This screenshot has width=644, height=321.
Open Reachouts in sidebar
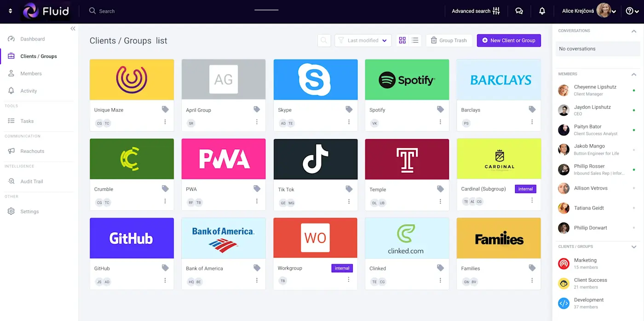32,151
